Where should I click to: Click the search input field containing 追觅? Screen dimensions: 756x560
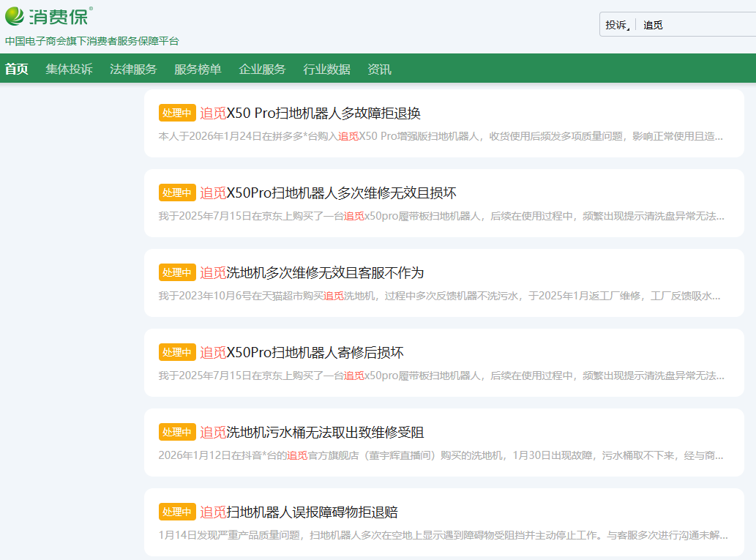695,25
